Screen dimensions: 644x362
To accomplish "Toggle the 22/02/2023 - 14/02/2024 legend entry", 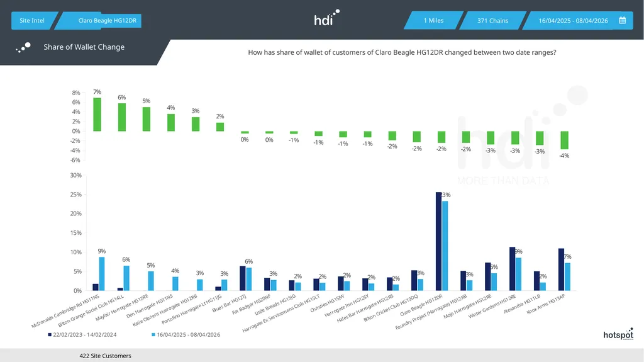I will point(82,335).
